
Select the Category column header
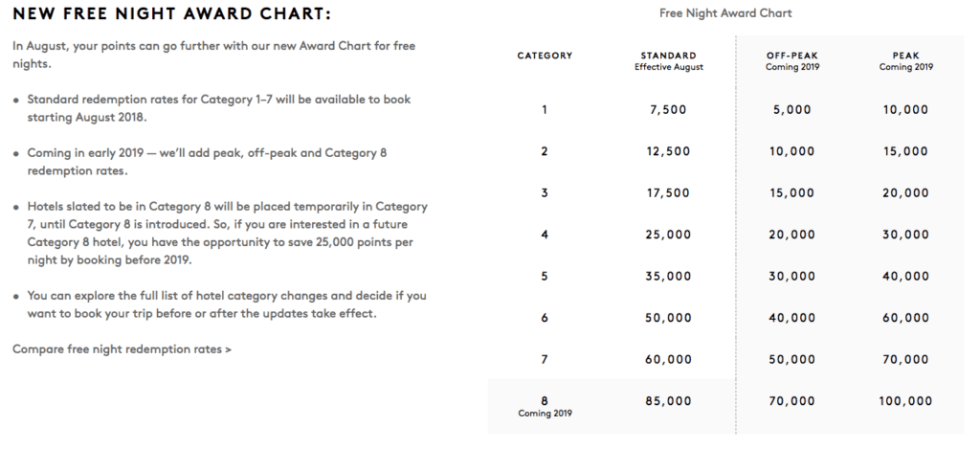[x=545, y=56]
